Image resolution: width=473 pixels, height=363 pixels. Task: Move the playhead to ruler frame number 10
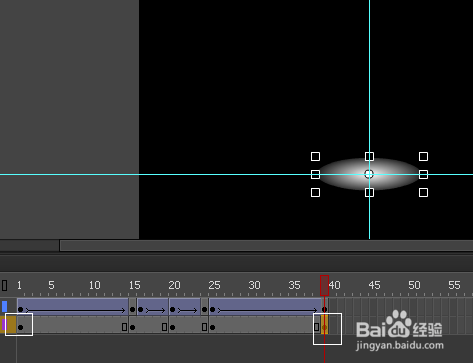point(95,285)
